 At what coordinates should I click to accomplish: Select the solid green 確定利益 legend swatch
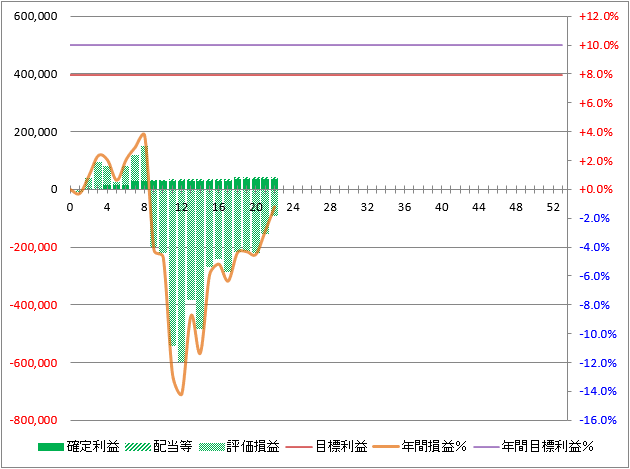tap(51, 447)
